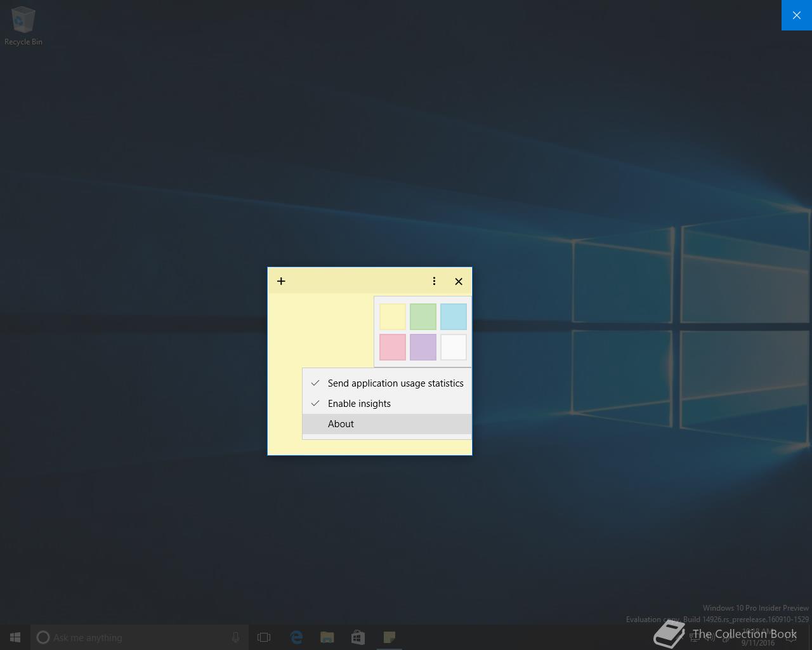Open the Recycle Bin desktop icon
Image resolution: width=812 pixels, height=650 pixels.
[23, 26]
